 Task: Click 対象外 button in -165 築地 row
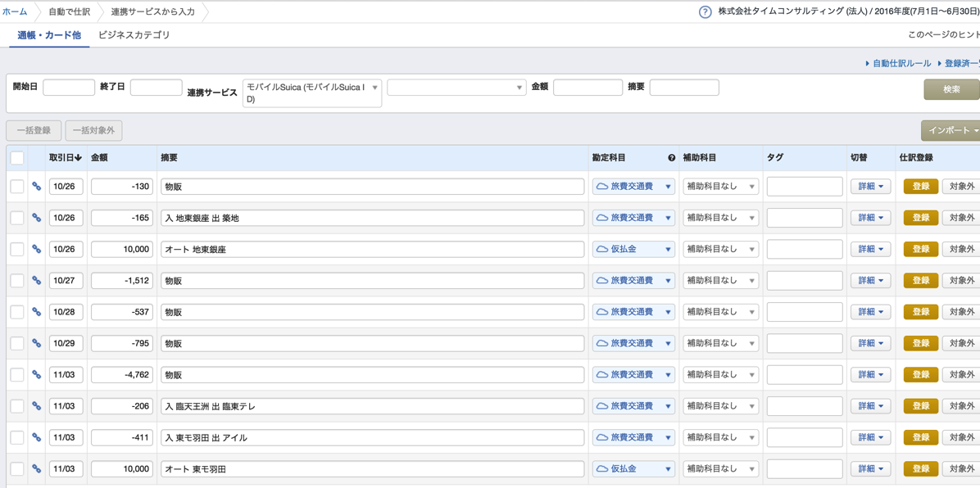961,218
